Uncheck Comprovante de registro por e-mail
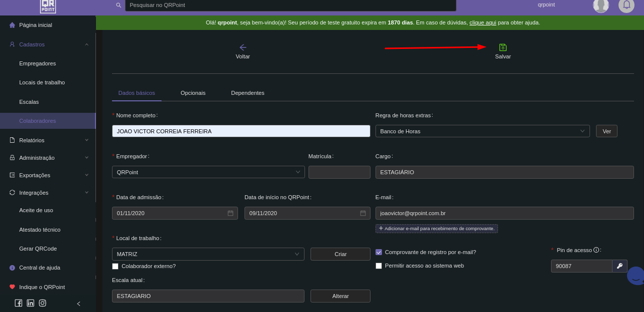 click(x=378, y=252)
